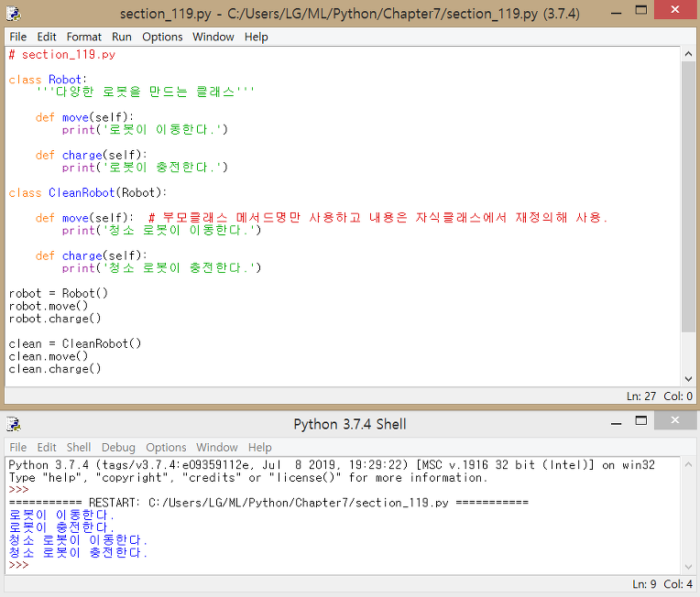Click Shell scrollbar down arrow
The height and width of the screenshot is (597, 700).
688,567
